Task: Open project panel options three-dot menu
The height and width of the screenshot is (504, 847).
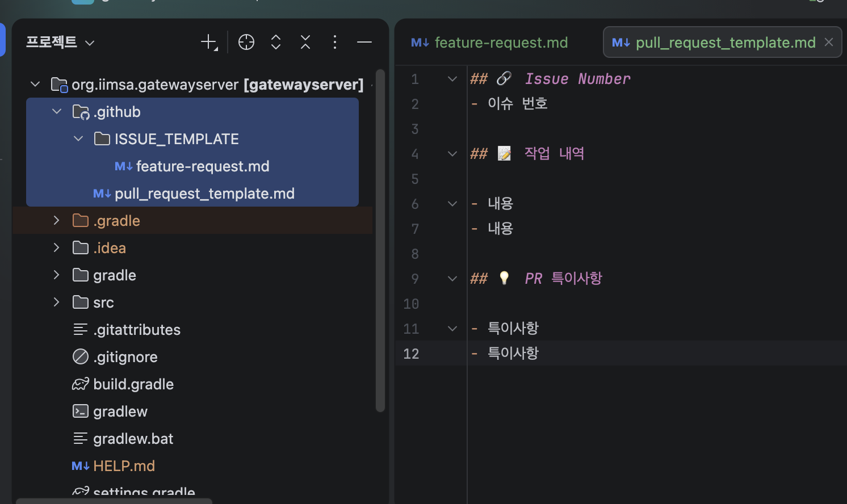Action: click(335, 43)
